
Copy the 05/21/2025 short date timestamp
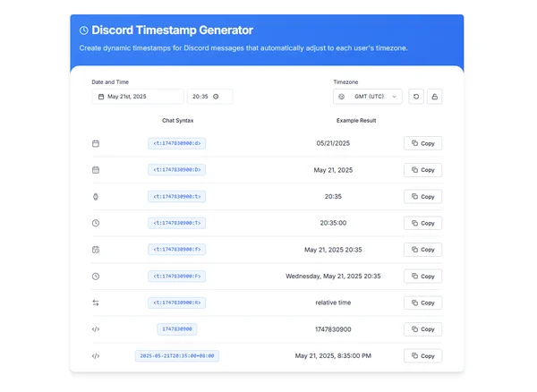[423, 143]
